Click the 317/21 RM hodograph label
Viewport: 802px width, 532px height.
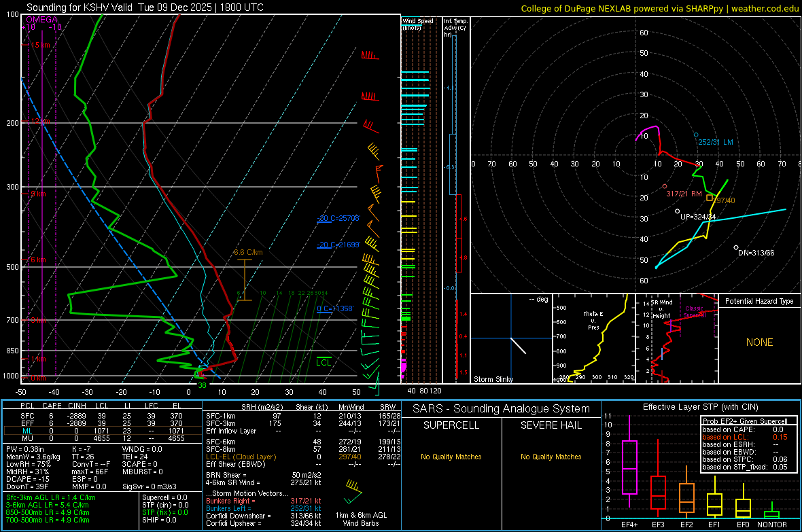684,194
